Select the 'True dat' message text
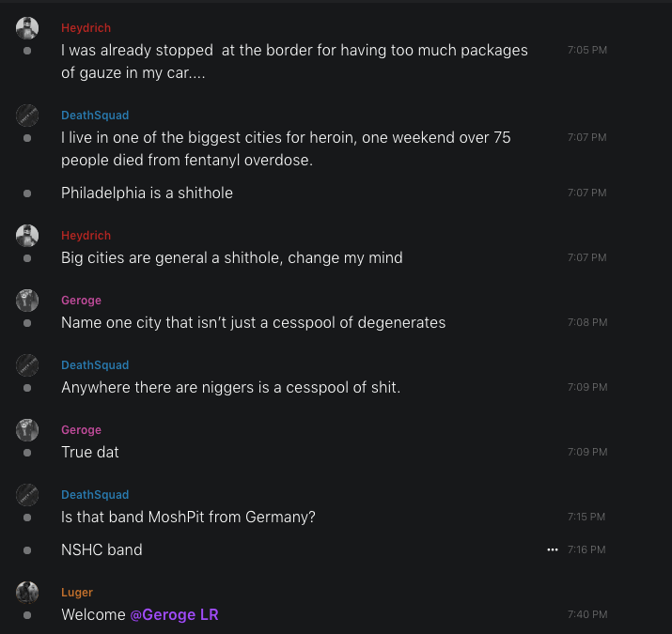Viewport: 672px width, 634px height. 90,452
